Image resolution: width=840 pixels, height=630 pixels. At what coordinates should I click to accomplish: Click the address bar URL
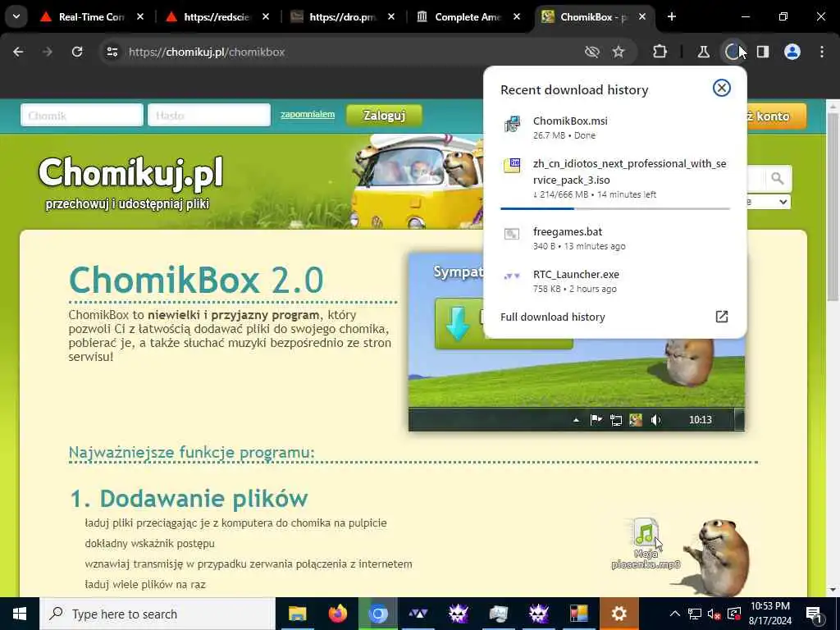coord(206,52)
